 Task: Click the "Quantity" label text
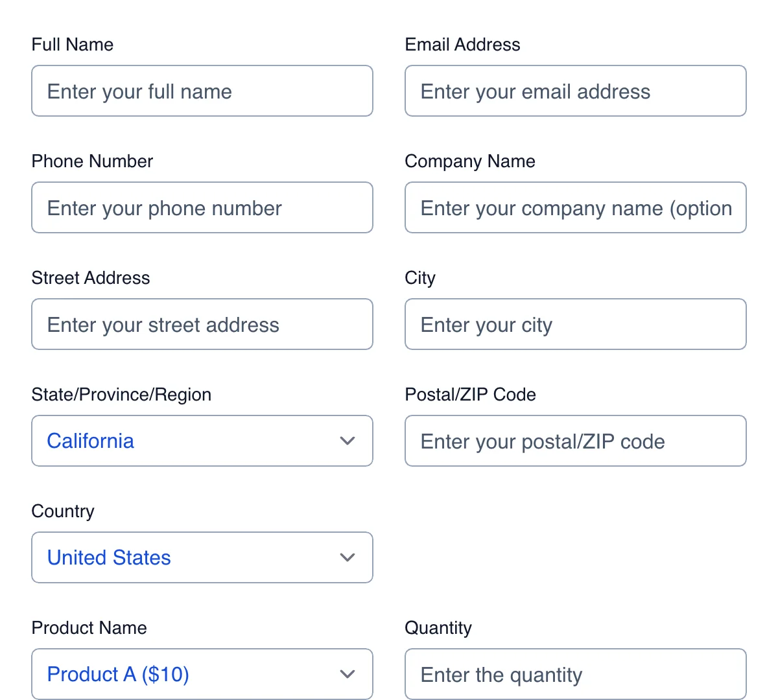(x=438, y=628)
